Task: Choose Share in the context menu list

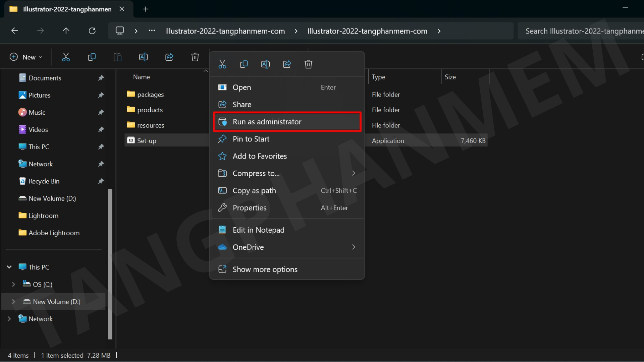Action: coord(287,105)
